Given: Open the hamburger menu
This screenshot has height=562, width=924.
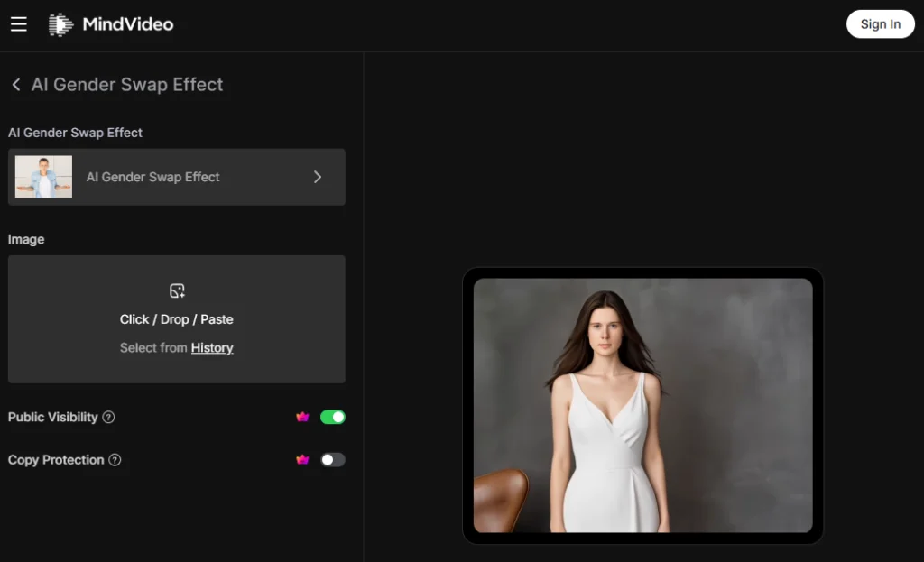Looking at the screenshot, I should 19,24.
